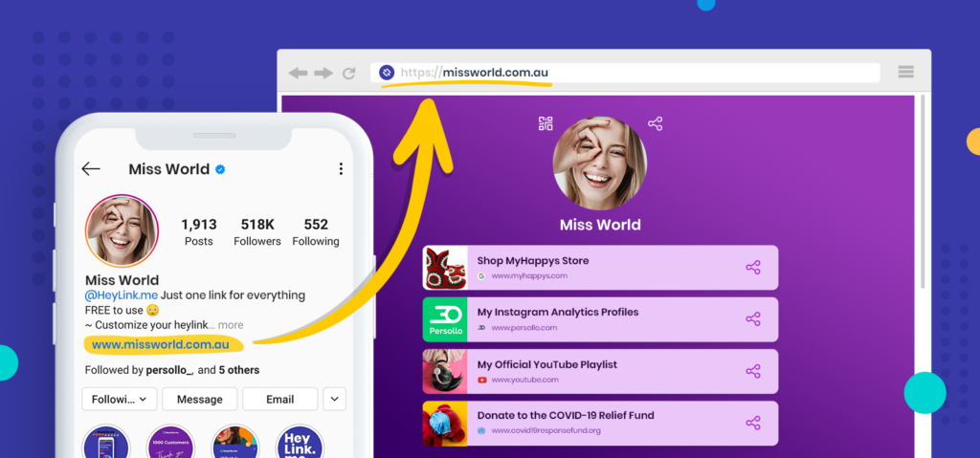Viewport: 980px width, 458px height.
Task: Open the www.missworld.com.au bio link
Action: [161, 345]
